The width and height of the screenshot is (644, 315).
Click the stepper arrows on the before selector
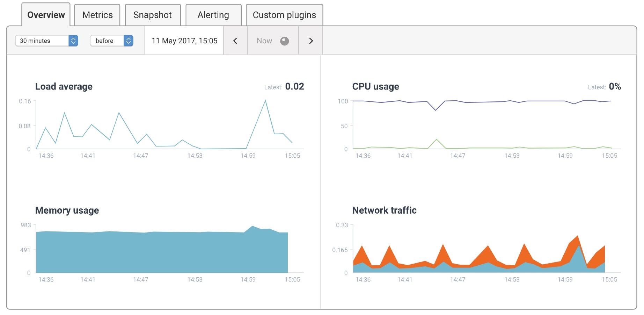point(129,41)
